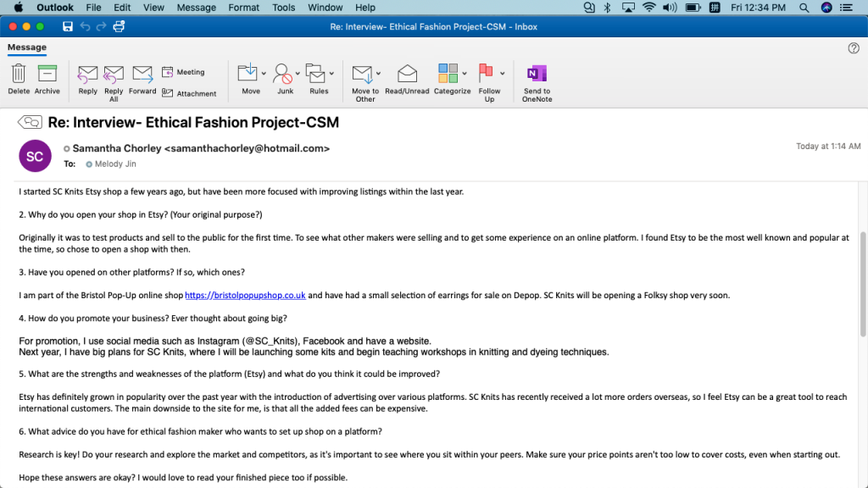The width and height of the screenshot is (868, 488).
Task: Open the Format menu
Action: click(243, 8)
